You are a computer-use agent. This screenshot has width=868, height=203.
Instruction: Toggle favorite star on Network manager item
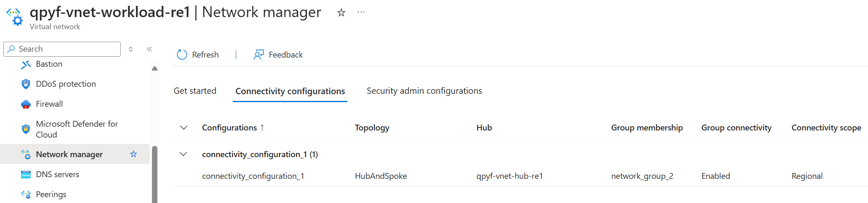134,154
